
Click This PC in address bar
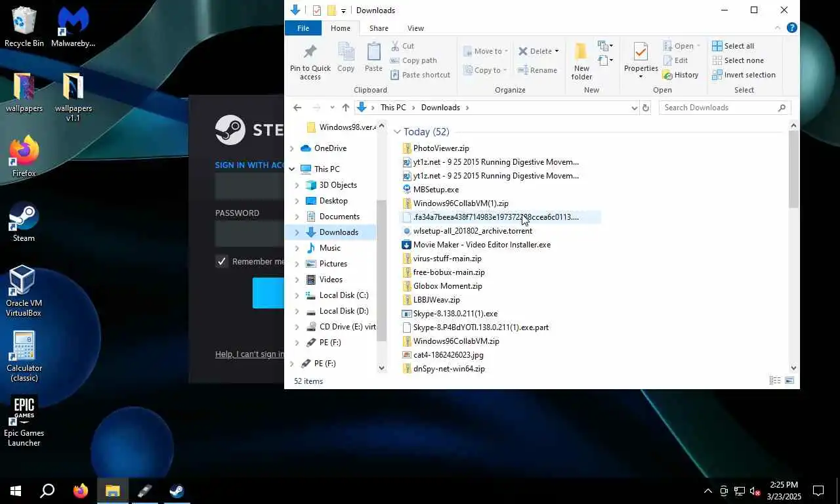click(393, 108)
